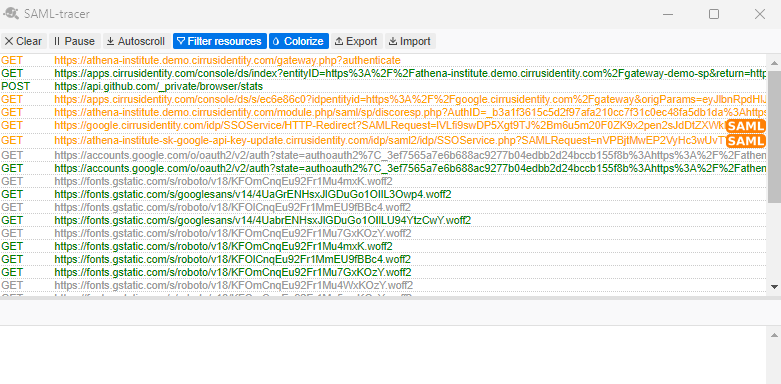Select the console/ds/s/ec6e86c0 request row
This screenshot has width=781, height=384.
[384, 100]
